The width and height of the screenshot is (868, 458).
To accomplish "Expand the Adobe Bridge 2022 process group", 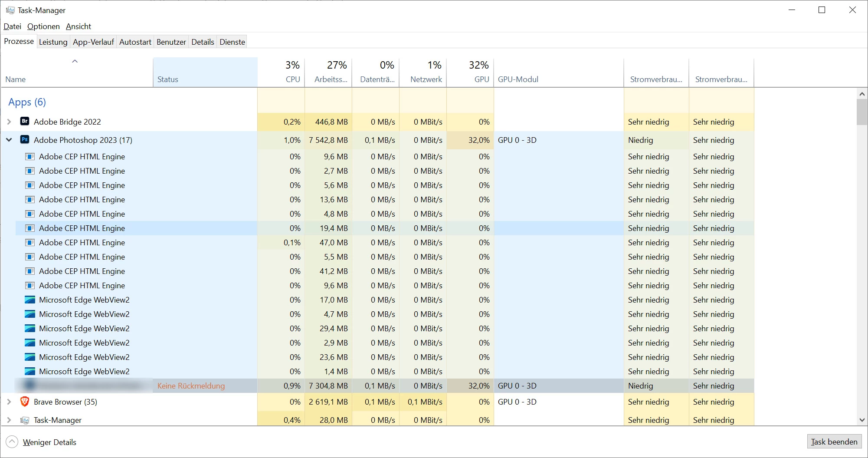I will (9, 122).
